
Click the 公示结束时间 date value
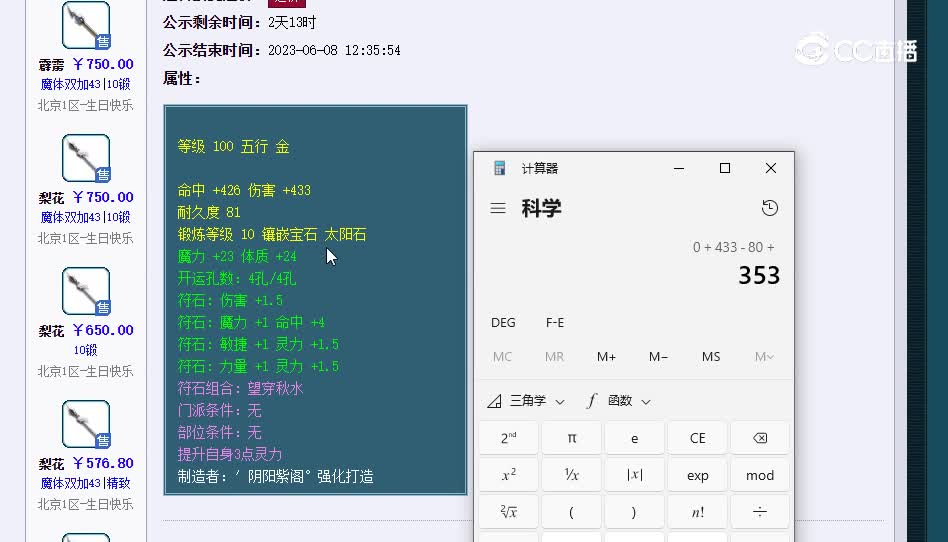click(x=334, y=50)
